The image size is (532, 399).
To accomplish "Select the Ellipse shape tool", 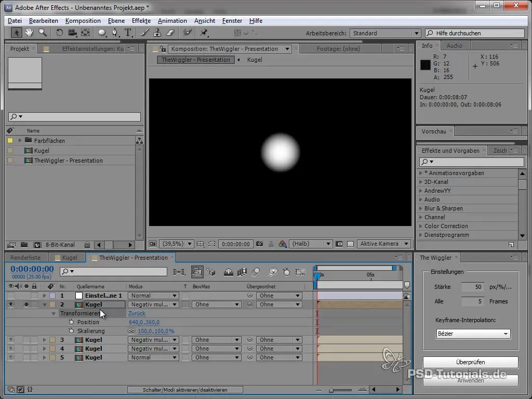I will pos(102,33).
